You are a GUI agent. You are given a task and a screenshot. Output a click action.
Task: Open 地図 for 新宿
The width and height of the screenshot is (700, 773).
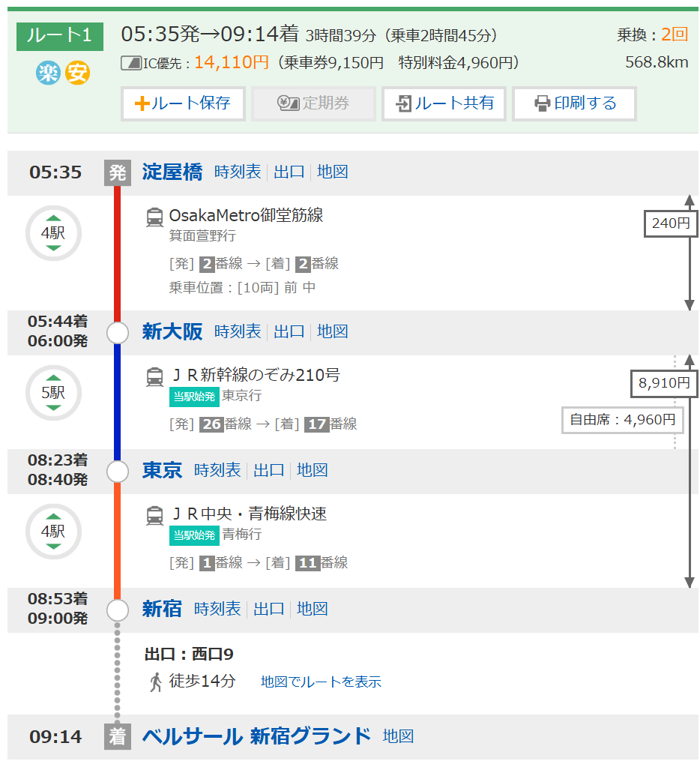[x=312, y=609]
